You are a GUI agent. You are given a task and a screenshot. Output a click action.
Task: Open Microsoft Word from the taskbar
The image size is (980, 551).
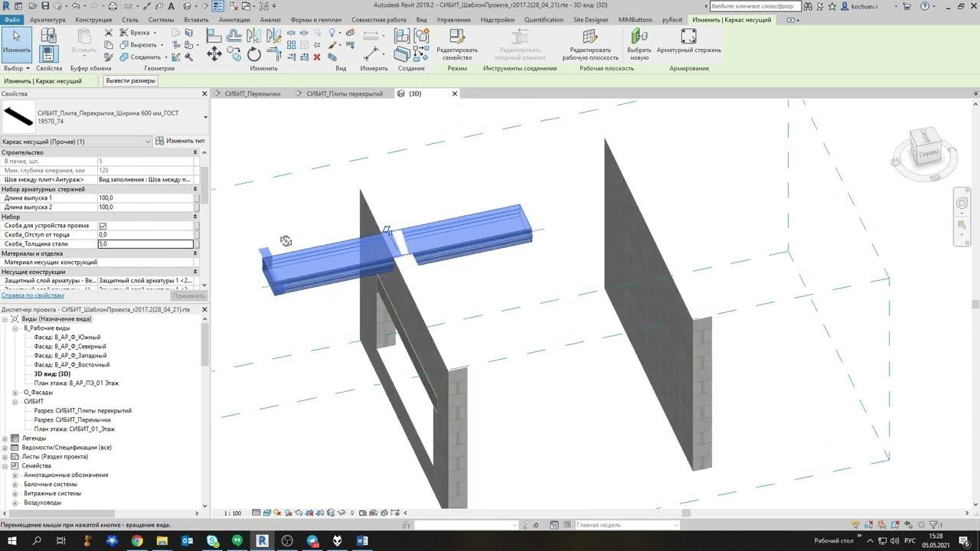362,541
